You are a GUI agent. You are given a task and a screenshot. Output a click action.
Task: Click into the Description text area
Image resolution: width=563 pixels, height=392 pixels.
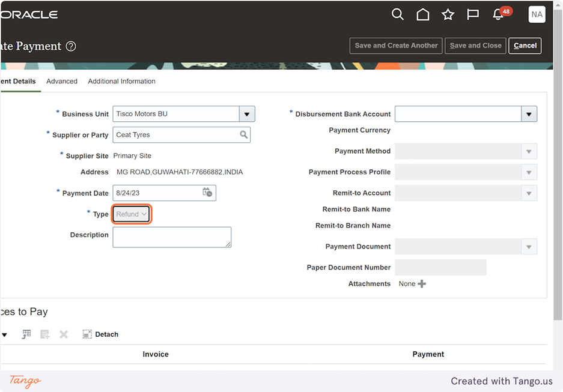172,237
